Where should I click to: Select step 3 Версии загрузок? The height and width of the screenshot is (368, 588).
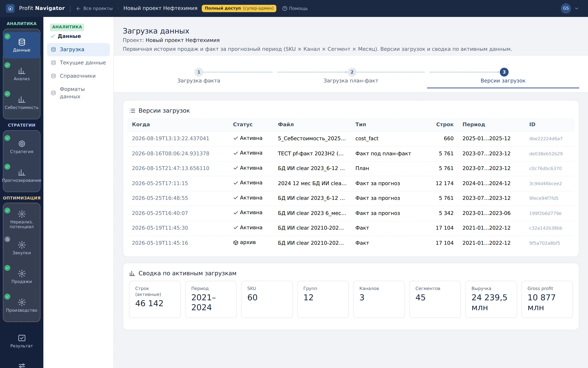(503, 76)
